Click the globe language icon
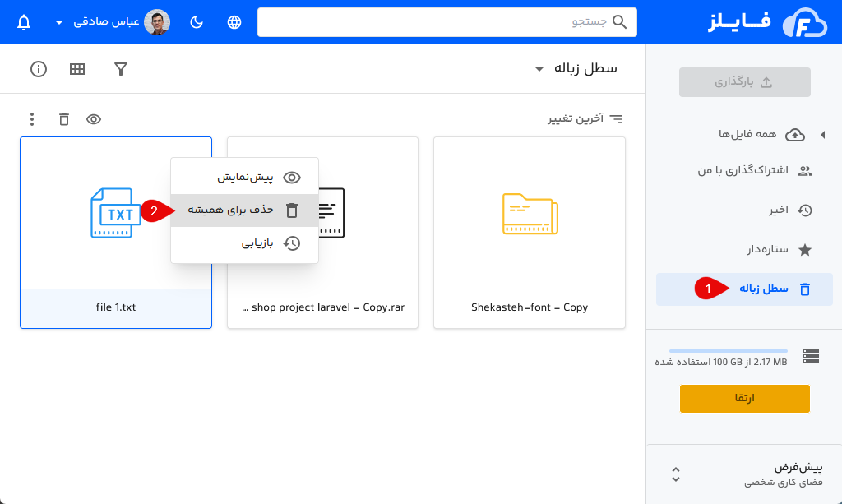This screenshot has width=842, height=504. click(x=234, y=22)
